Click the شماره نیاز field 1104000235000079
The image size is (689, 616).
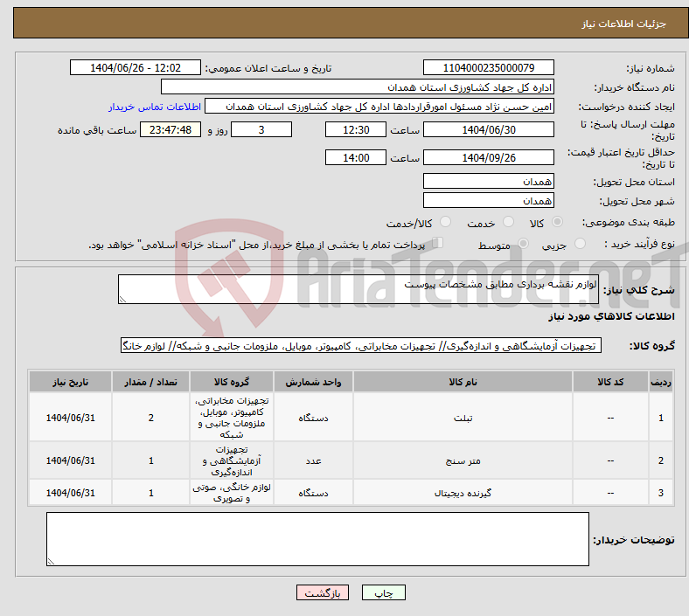point(488,67)
